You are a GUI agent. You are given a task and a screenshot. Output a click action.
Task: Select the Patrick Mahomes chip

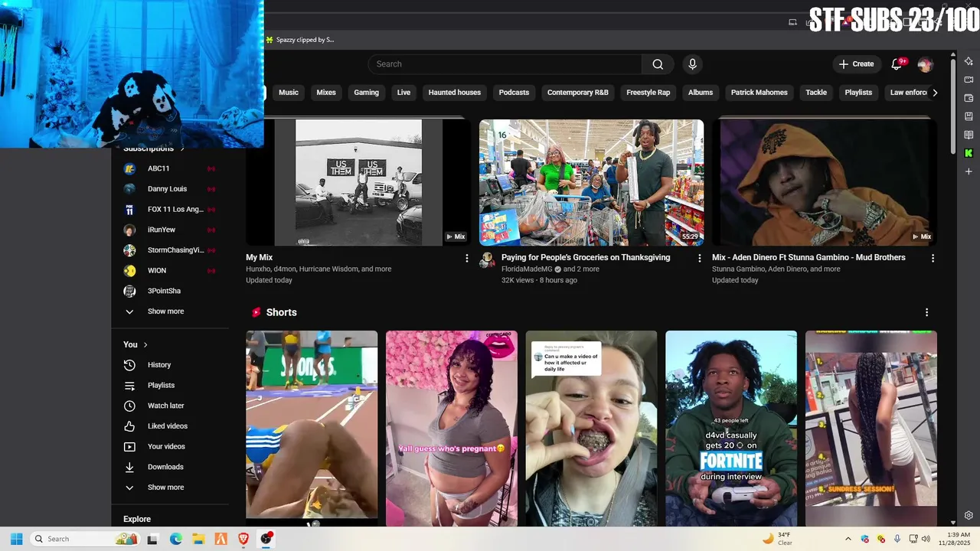pos(759,93)
